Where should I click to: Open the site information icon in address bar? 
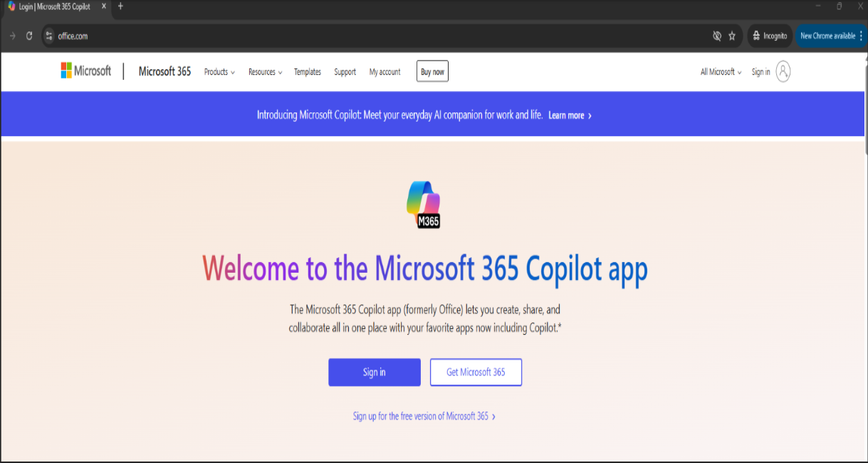click(x=49, y=36)
